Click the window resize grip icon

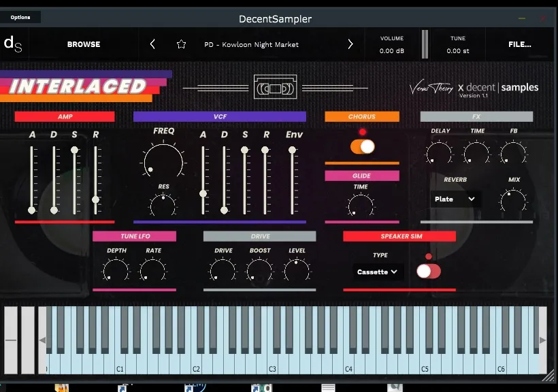(x=549, y=376)
